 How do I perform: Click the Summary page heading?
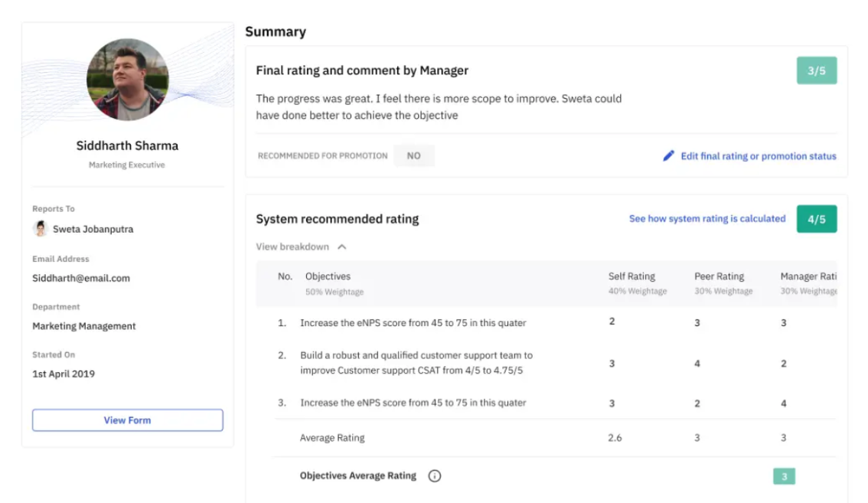[x=276, y=31]
